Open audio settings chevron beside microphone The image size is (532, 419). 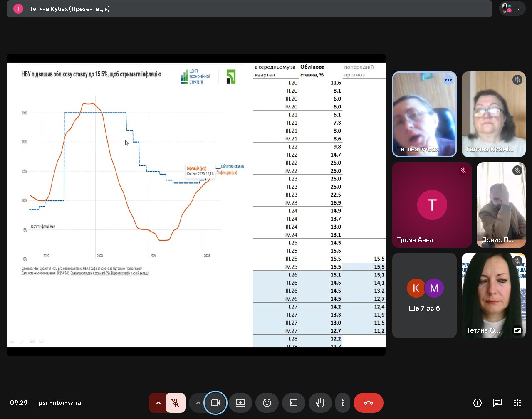pos(158,403)
